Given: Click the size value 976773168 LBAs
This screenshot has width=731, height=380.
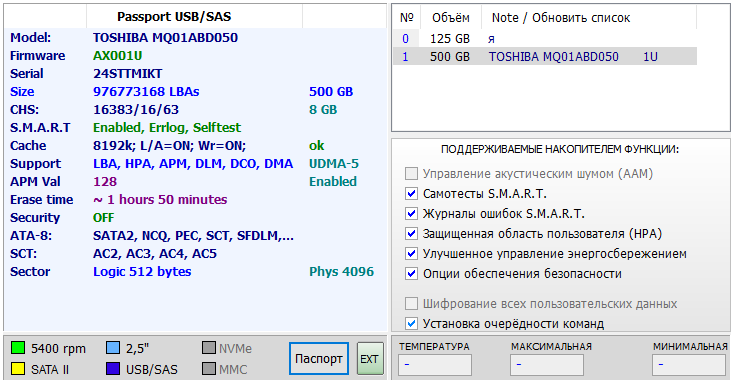Looking at the screenshot, I should (146, 92).
